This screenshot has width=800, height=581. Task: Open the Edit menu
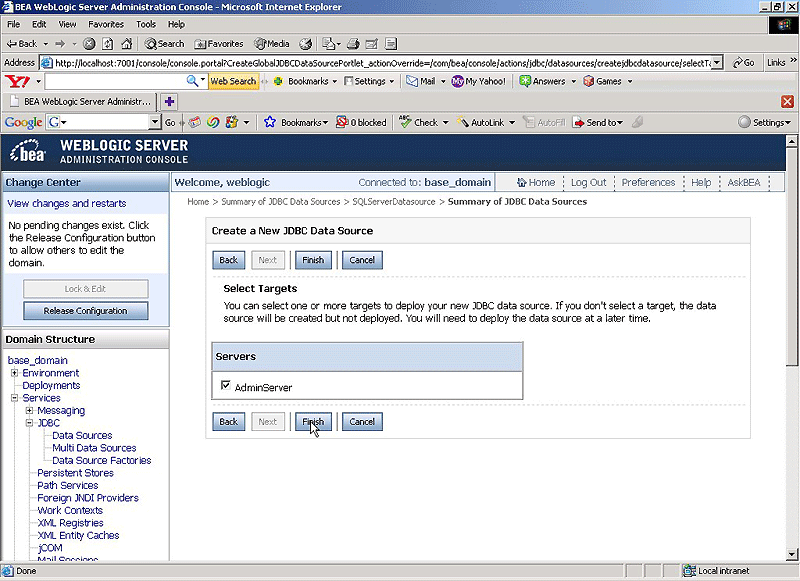(39, 24)
